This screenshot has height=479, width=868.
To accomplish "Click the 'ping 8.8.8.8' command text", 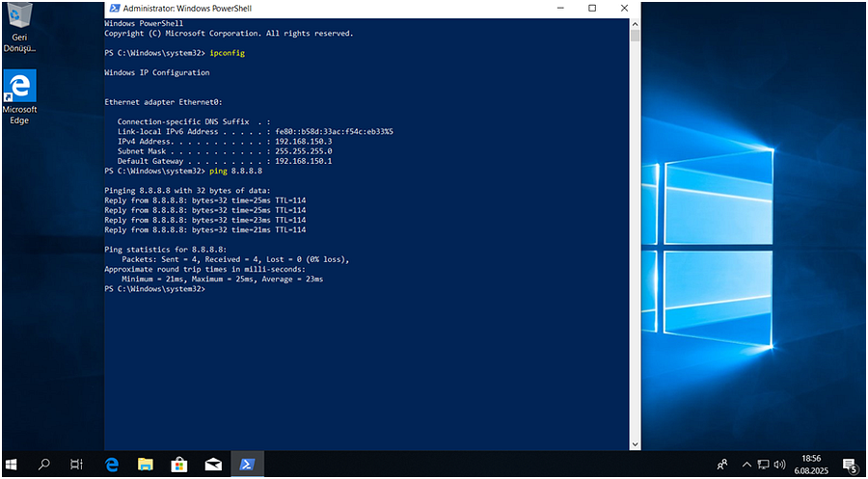I will [236, 172].
